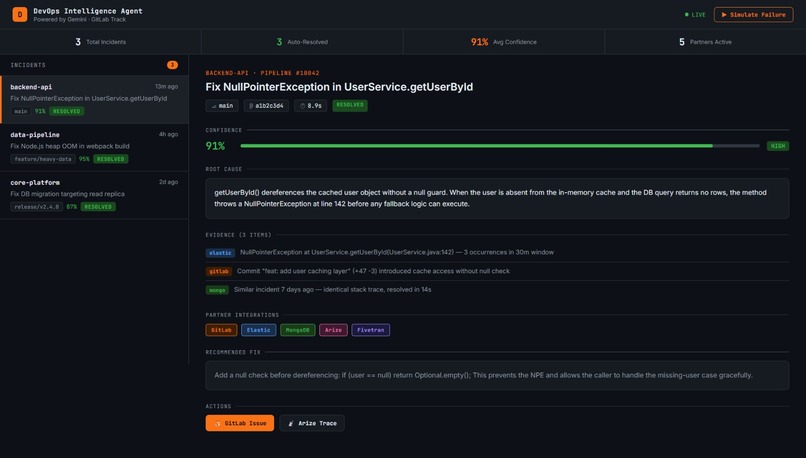Select the data-pipeline incident
Screen dimensions: 806x458
95,147
